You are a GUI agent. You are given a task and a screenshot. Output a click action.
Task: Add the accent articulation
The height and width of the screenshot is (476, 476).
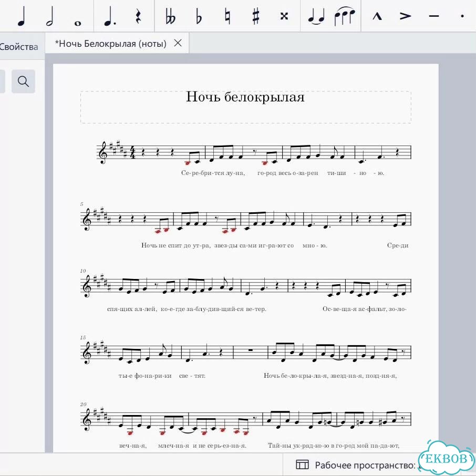405,16
